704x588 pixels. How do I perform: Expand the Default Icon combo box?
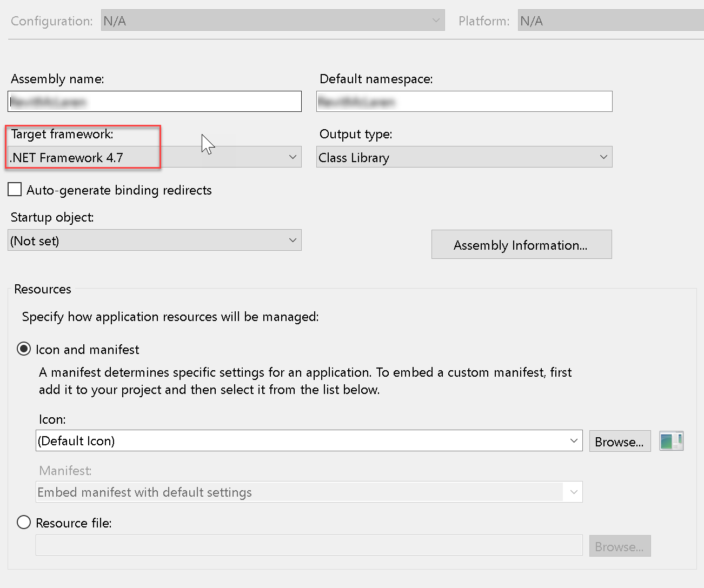pos(309,441)
